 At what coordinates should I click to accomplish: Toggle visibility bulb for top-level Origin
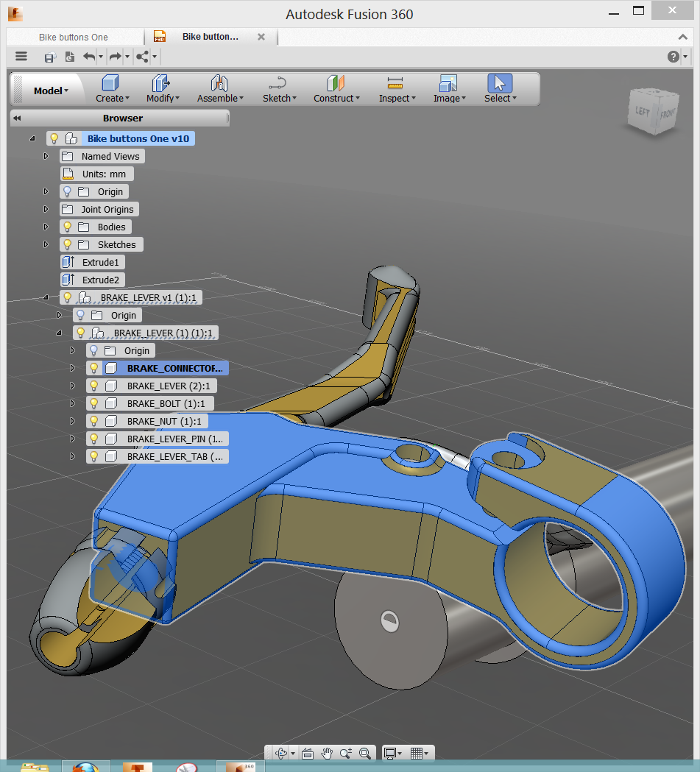click(68, 191)
